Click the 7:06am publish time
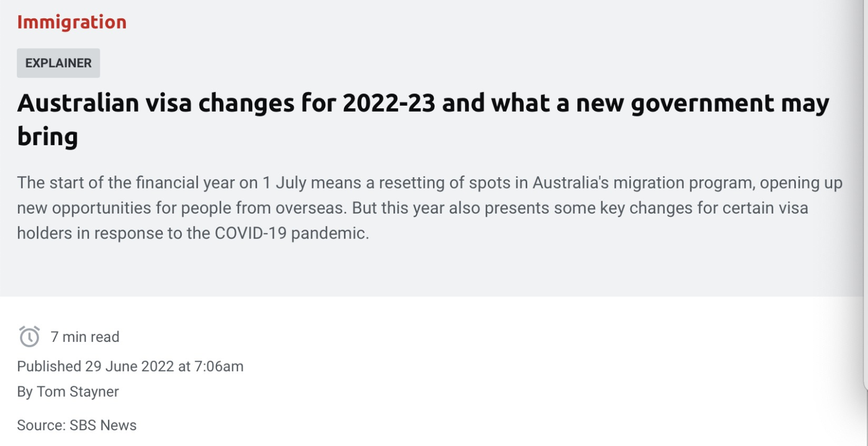 click(x=219, y=366)
